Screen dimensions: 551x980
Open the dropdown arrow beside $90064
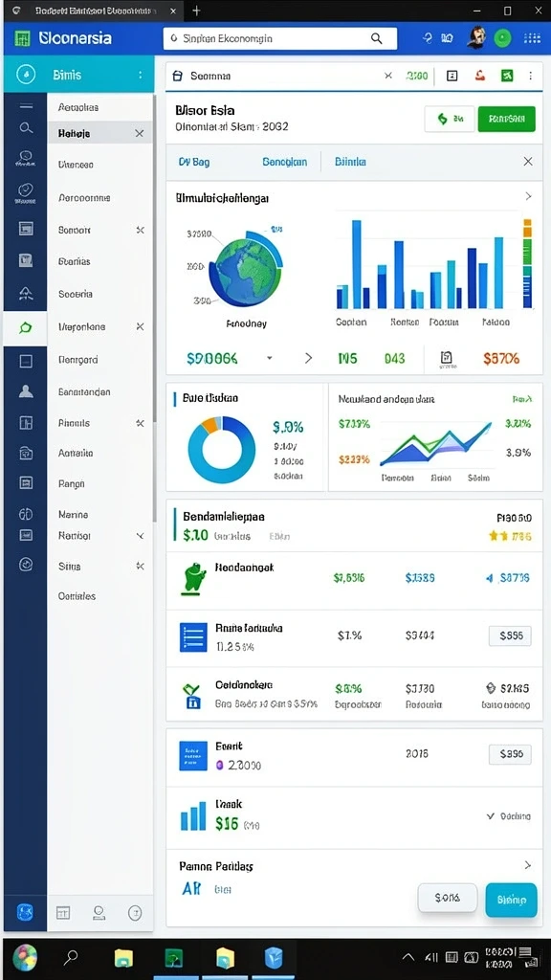pos(269,358)
